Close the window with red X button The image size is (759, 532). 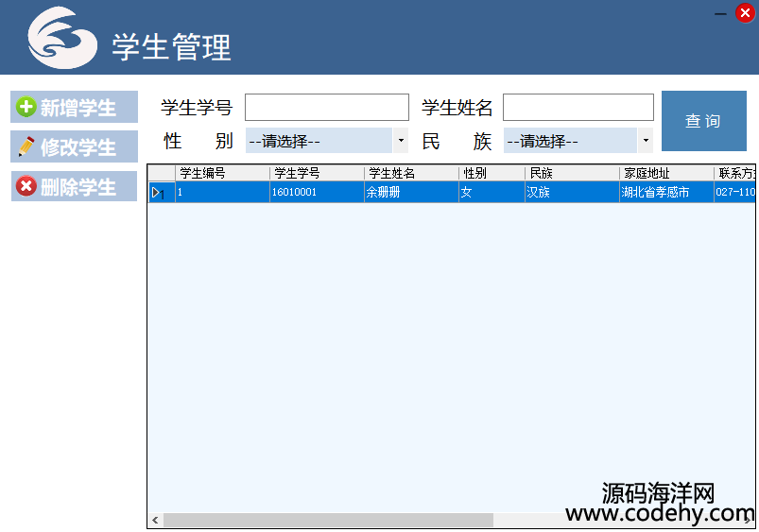point(745,13)
